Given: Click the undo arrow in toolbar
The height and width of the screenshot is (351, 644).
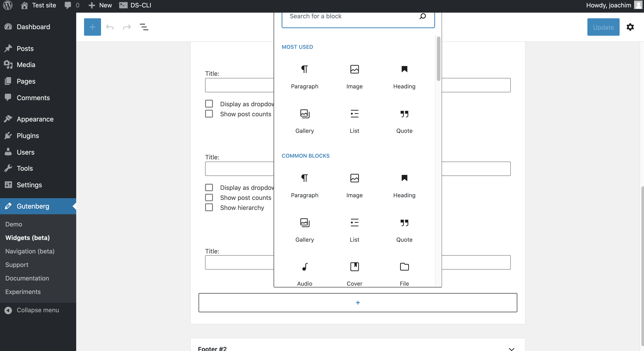Looking at the screenshot, I should (x=110, y=27).
